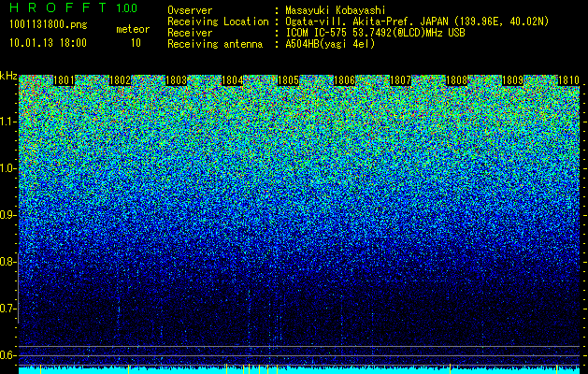Click the 0.9 frequency axis label
Image resolution: width=588 pixels, height=374 pixels.
coord(7,215)
